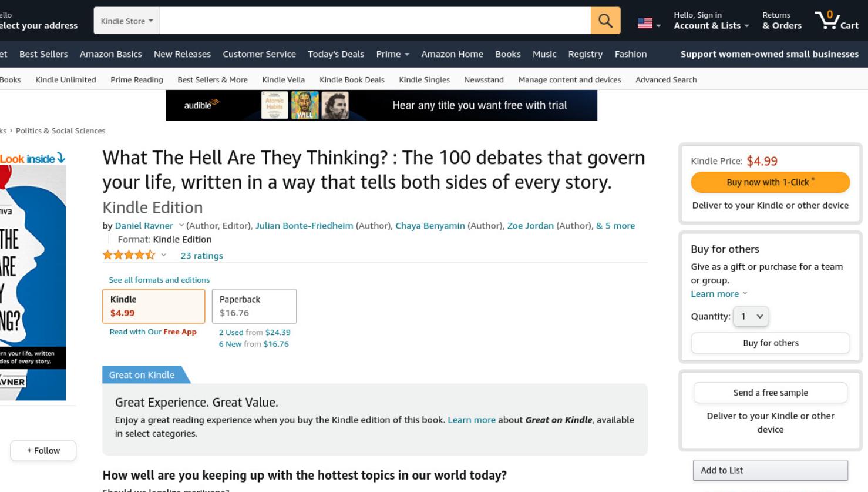Image resolution: width=868 pixels, height=492 pixels.
Task: Open 2 Used from $24.39 offers
Action: tap(254, 332)
